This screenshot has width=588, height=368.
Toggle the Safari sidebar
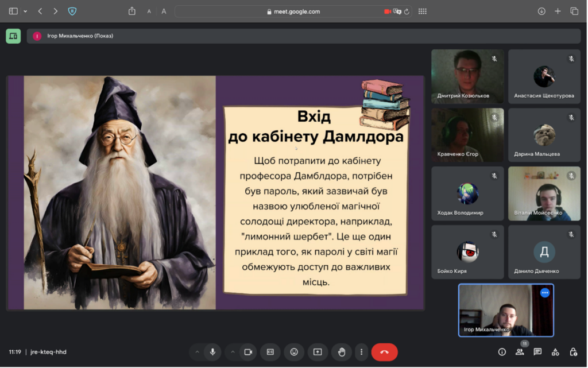(13, 11)
